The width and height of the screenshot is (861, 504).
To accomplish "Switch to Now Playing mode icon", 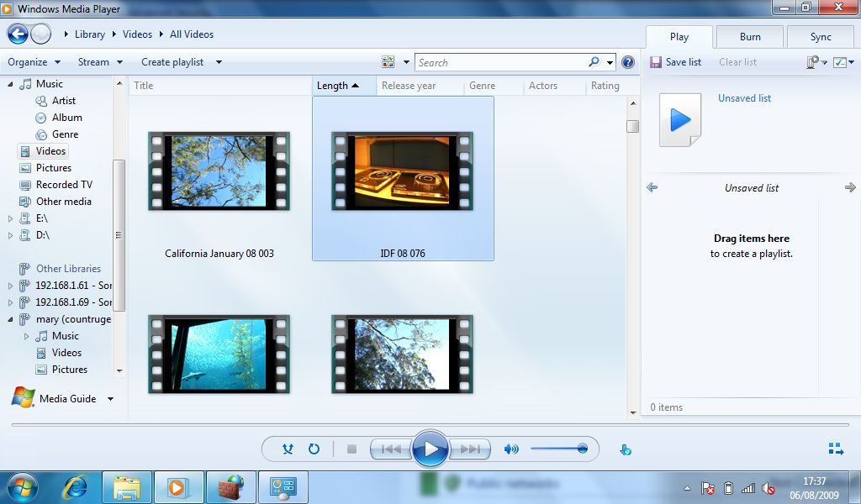I will tap(833, 449).
